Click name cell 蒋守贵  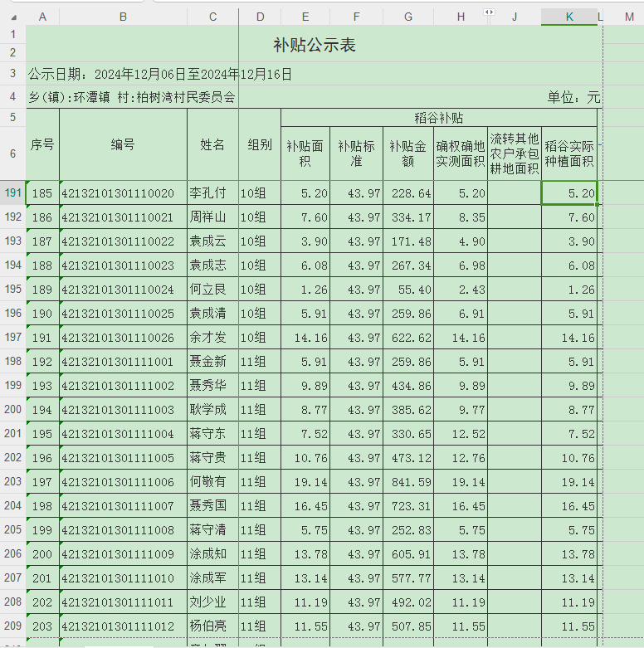point(213,457)
